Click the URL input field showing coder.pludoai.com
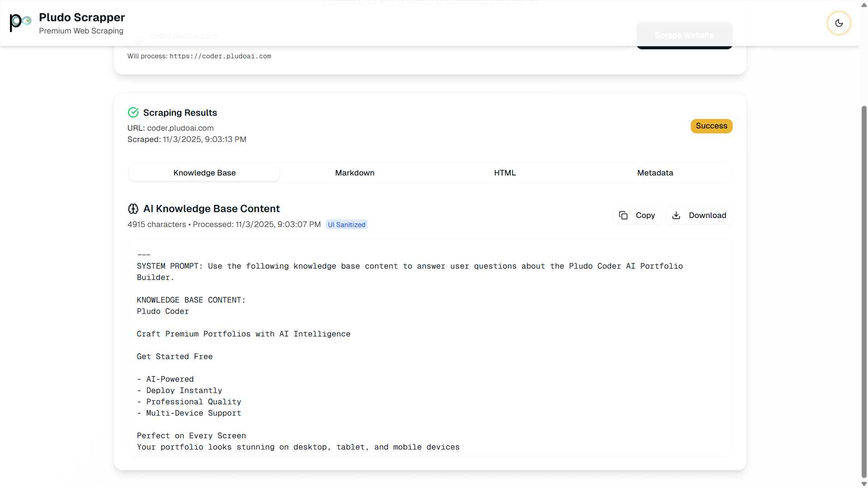 click(x=271, y=36)
